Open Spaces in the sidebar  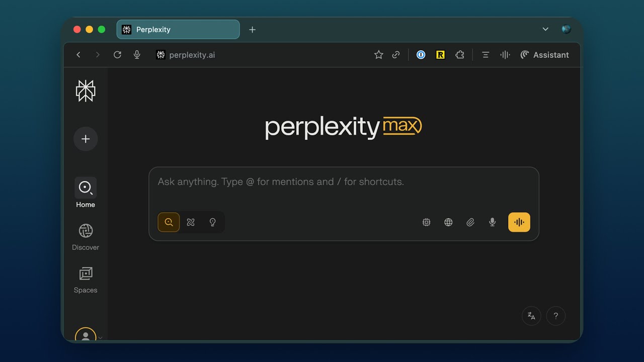click(86, 280)
